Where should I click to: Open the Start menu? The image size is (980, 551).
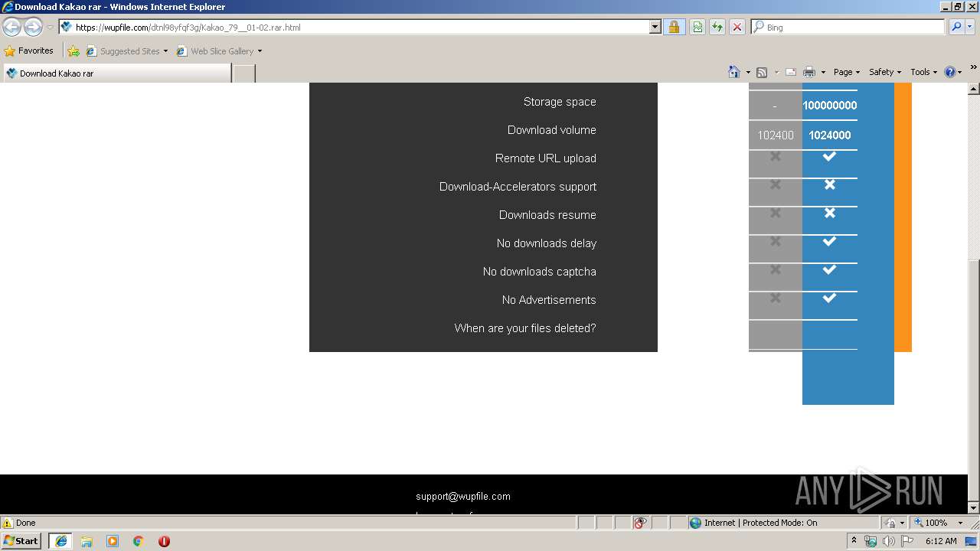[x=21, y=540]
